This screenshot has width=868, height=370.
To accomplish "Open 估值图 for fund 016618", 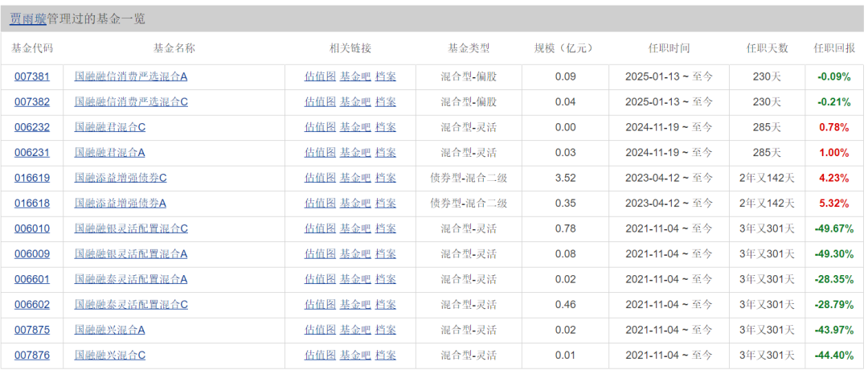I will (x=320, y=203).
